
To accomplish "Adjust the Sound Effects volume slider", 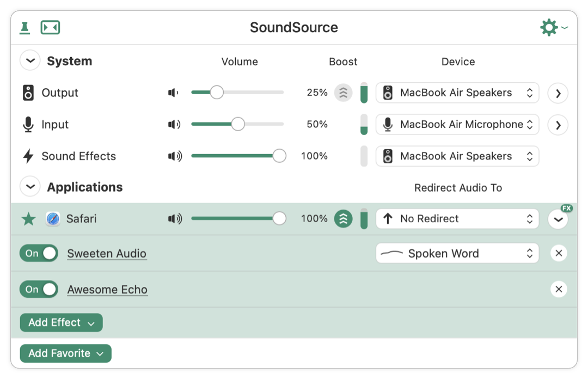I will (x=238, y=156).
